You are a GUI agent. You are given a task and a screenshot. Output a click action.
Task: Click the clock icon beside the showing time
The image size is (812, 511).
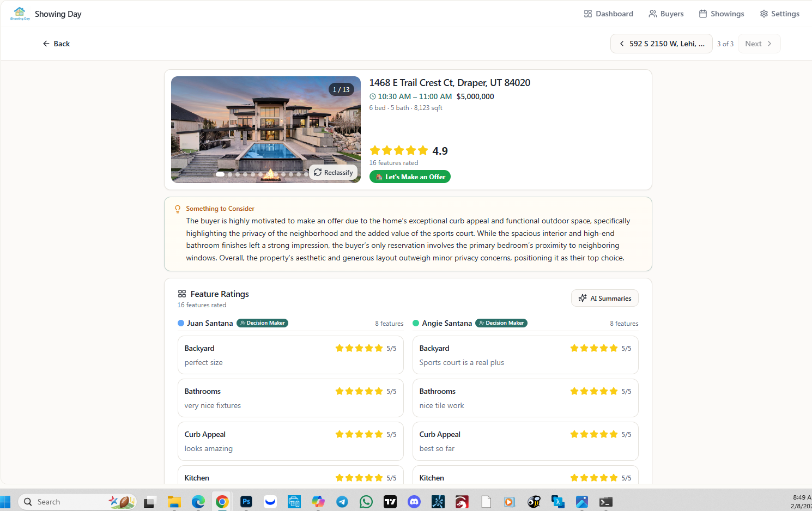point(372,96)
